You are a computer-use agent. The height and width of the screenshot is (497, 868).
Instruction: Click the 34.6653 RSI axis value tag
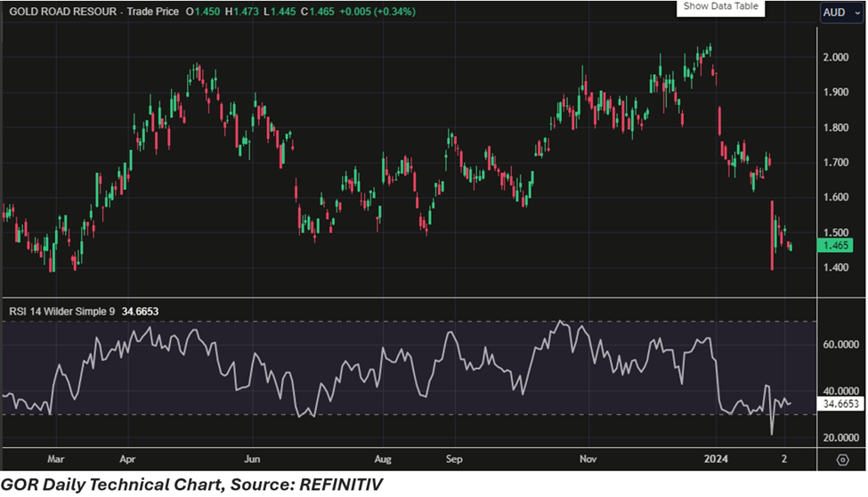coord(840,403)
